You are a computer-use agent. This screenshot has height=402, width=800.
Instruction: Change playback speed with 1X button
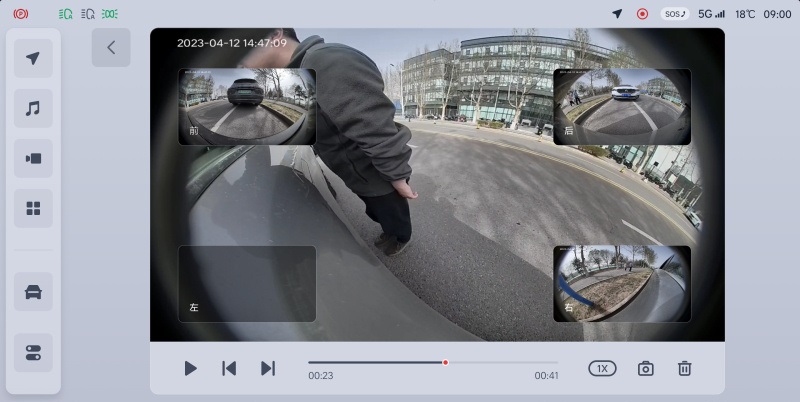coord(602,368)
